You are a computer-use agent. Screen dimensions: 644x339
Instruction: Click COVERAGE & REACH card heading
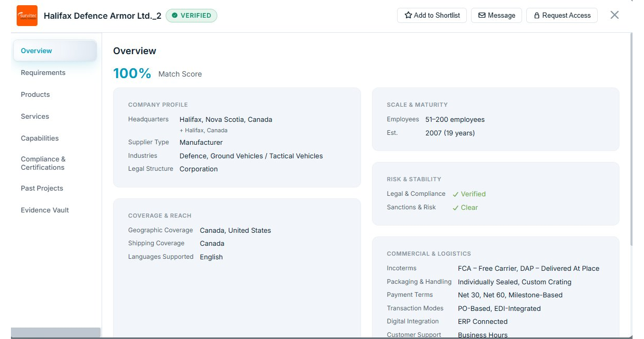point(159,216)
